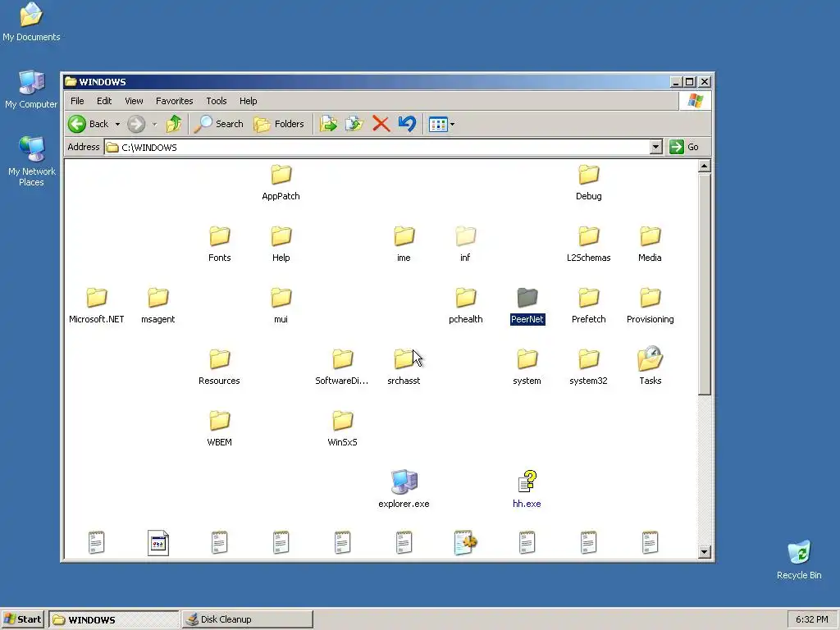Select the WBEM folder
840x630 pixels.
pos(220,428)
